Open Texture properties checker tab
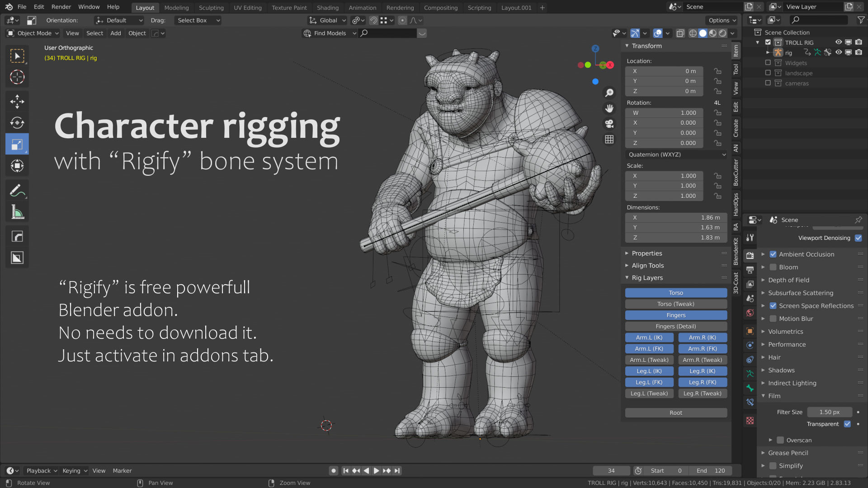The image size is (868, 488). [x=750, y=421]
